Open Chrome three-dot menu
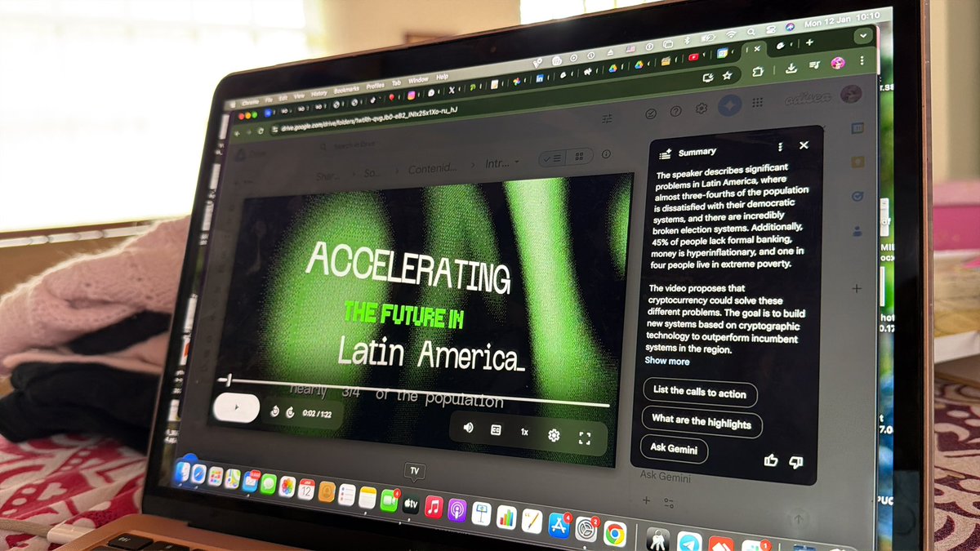The width and height of the screenshot is (980, 551). (x=861, y=61)
